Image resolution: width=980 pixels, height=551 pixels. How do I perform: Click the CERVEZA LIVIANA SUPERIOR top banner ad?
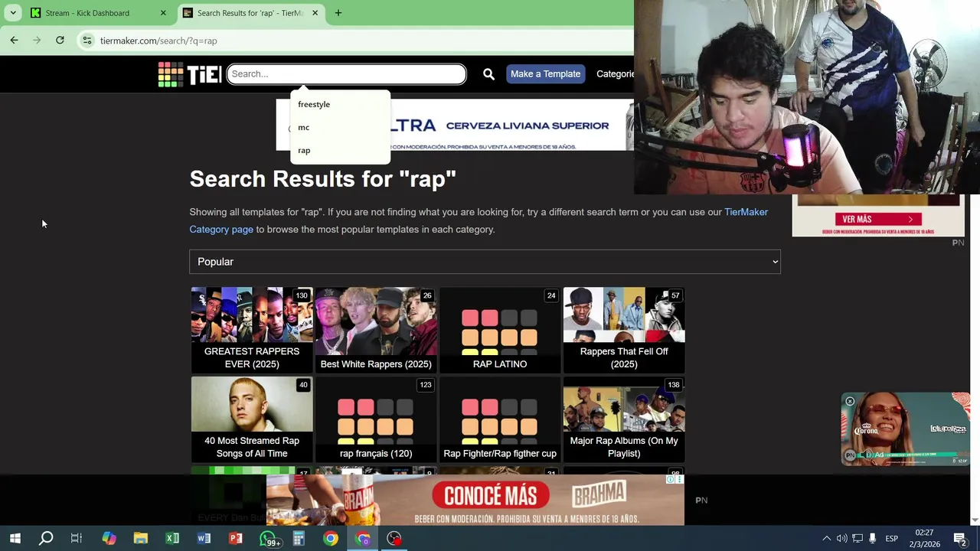point(455,125)
